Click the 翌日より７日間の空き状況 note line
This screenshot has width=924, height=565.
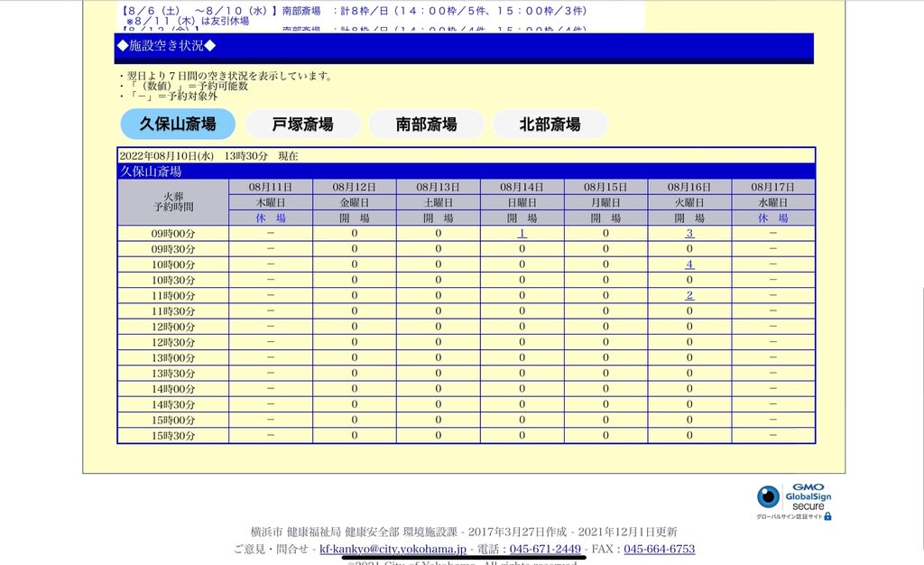coord(226,76)
